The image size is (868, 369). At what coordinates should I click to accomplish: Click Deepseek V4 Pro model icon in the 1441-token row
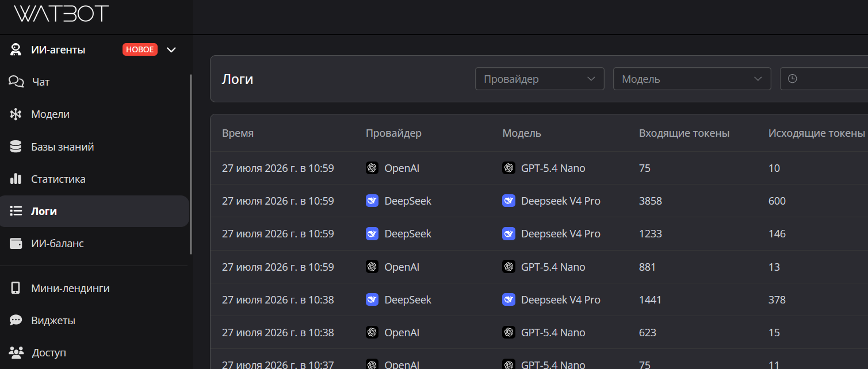click(508, 299)
